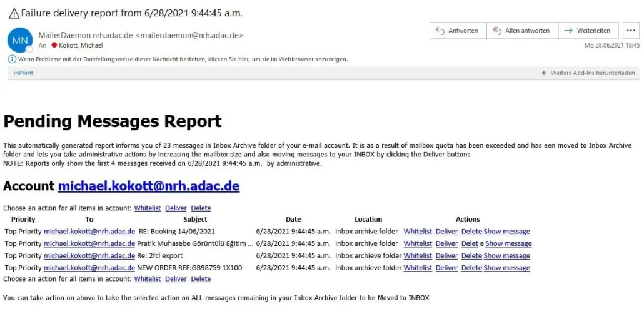Click the bottom Deliver link for all items

176,279
